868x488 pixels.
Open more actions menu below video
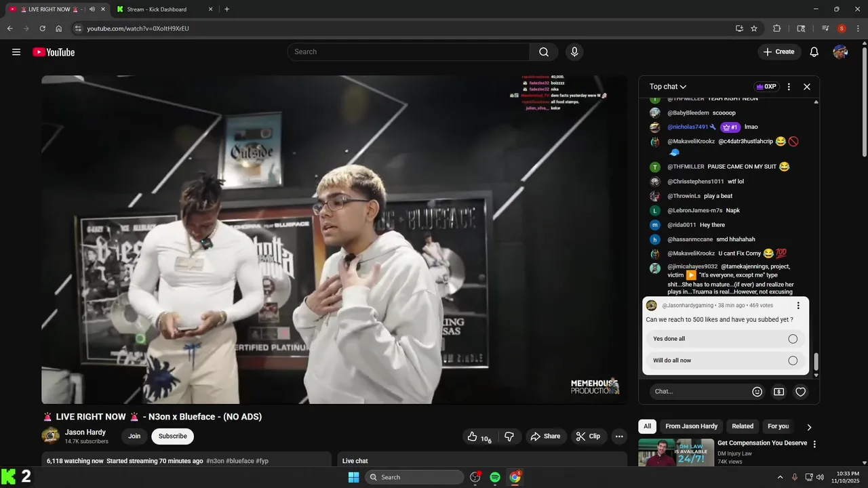click(x=619, y=436)
